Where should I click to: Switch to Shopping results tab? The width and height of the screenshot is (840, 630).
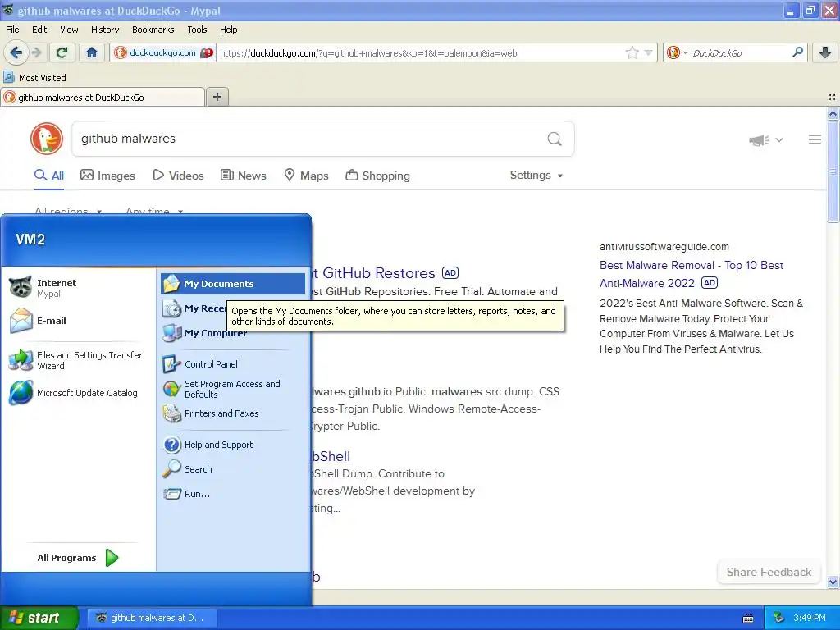tap(377, 176)
